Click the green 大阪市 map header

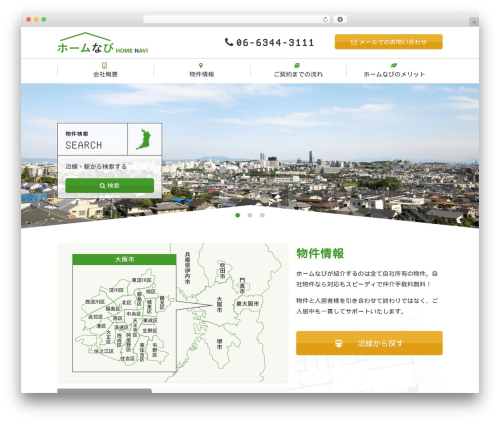[124, 259]
